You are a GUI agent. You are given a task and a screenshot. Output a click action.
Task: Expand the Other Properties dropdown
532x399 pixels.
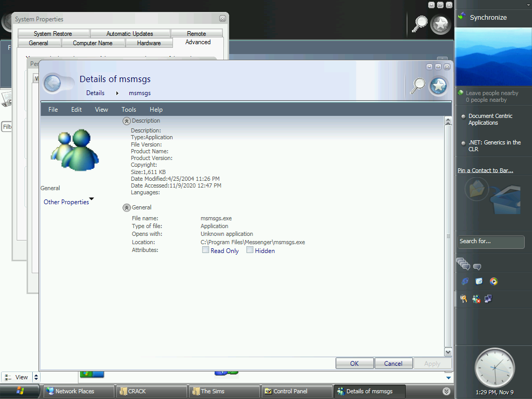coord(91,199)
